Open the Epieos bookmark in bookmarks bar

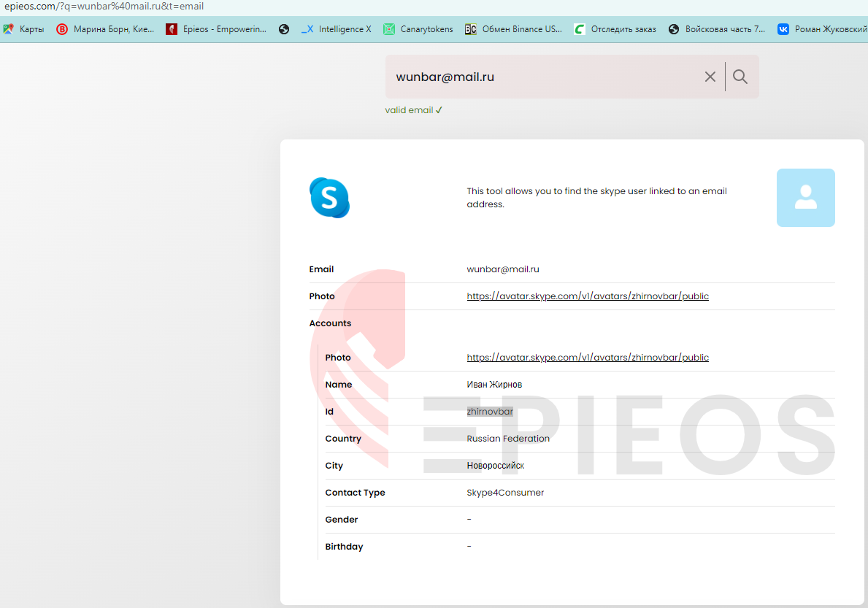click(216, 29)
